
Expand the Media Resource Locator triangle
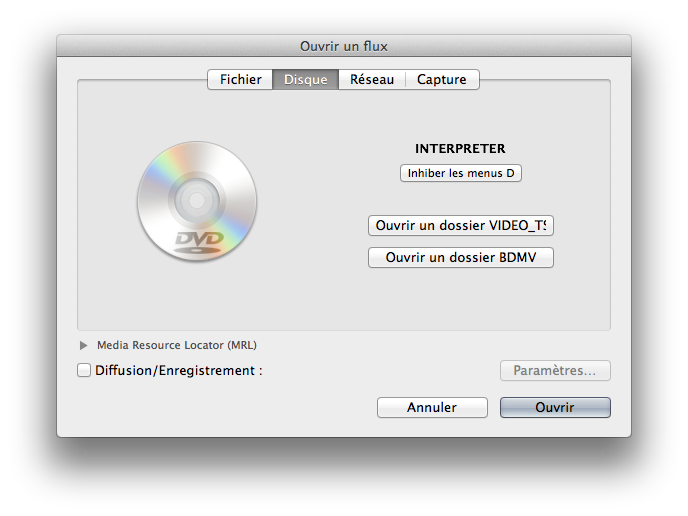pyautogui.click(x=84, y=346)
